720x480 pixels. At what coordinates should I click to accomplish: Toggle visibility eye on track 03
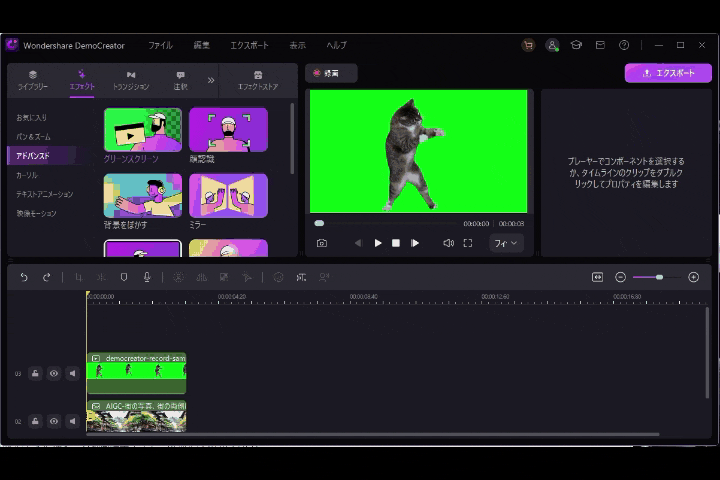(x=54, y=373)
